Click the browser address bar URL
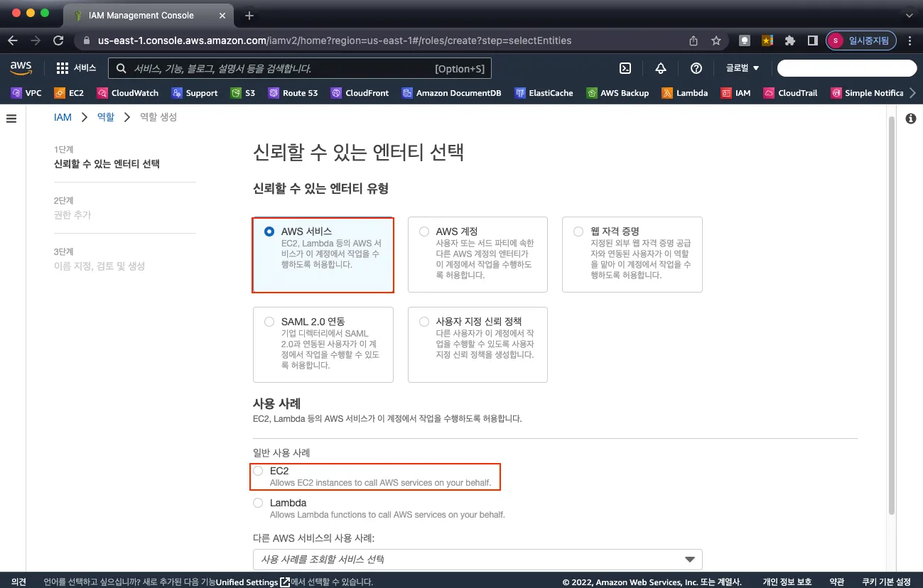The width and height of the screenshot is (923, 588). 335,40
